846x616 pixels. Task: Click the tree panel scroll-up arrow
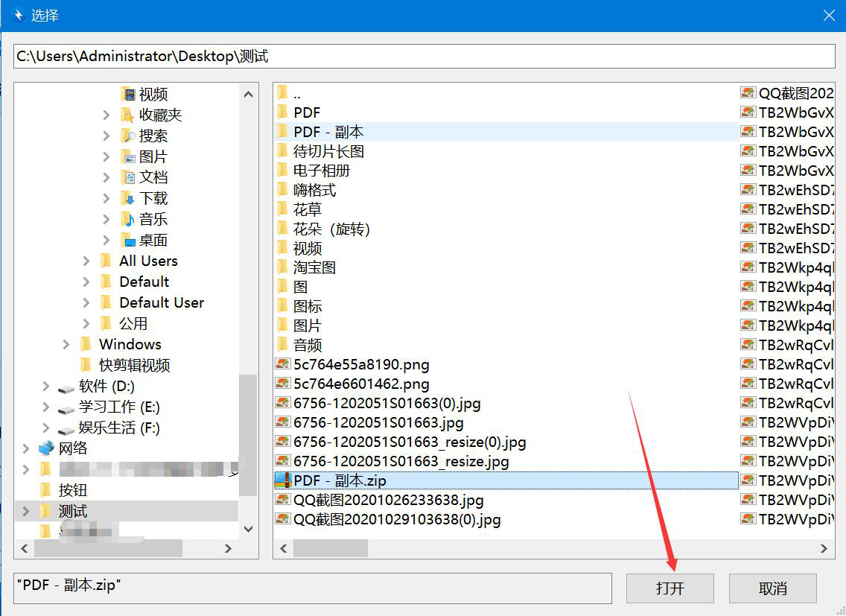click(248, 95)
